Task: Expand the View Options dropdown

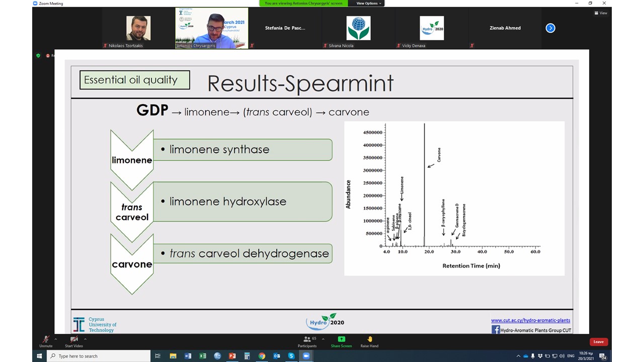Action: pos(369,4)
